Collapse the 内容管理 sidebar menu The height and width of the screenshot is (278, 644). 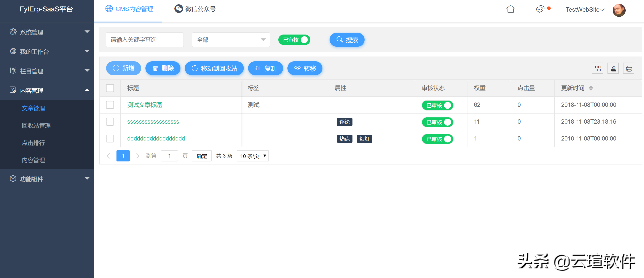click(47, 90)
